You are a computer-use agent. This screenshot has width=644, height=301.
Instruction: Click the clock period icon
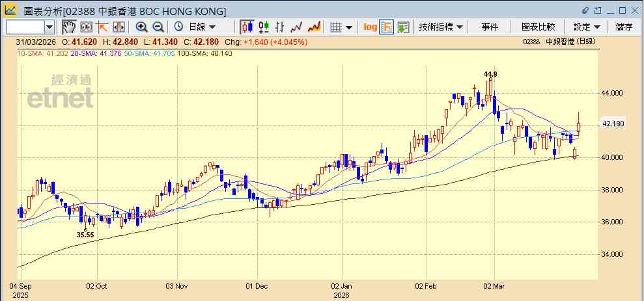coord(178,27)
